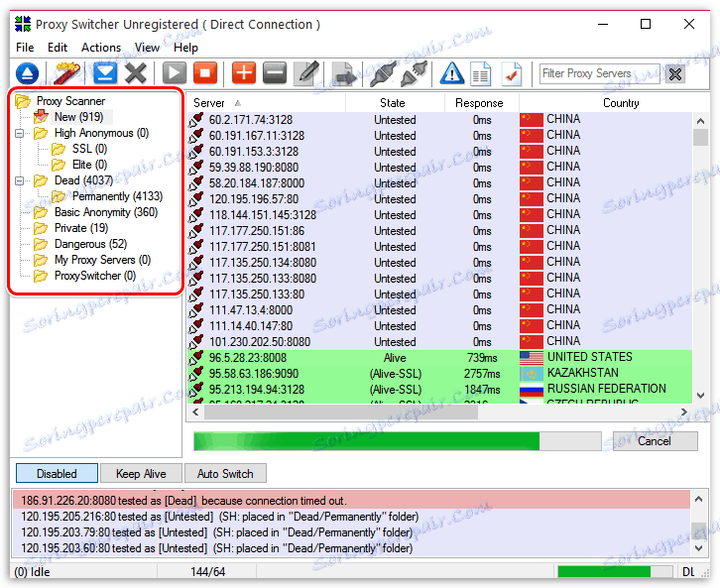Click the black X delete icon
Screen dimensions: 720x588
pos(136,73)
